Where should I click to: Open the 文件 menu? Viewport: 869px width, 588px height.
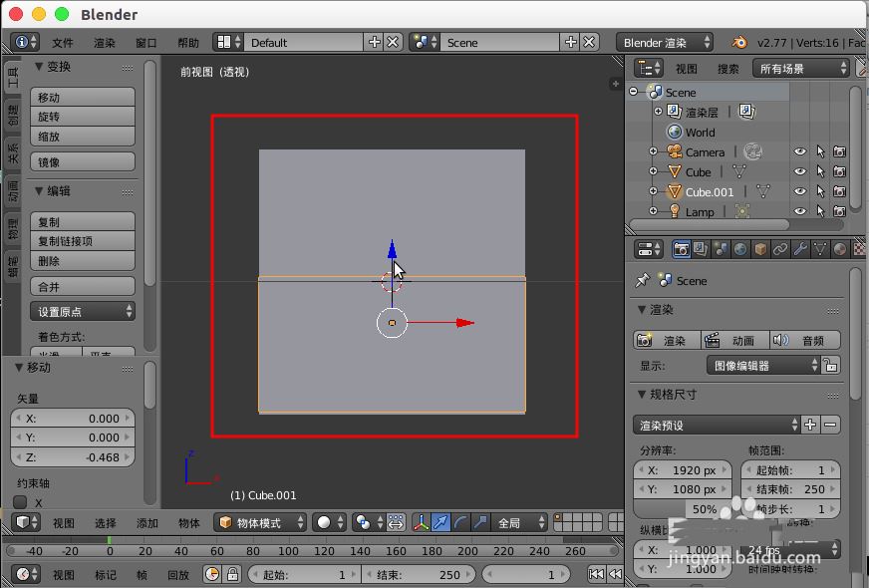click(64, 42)
